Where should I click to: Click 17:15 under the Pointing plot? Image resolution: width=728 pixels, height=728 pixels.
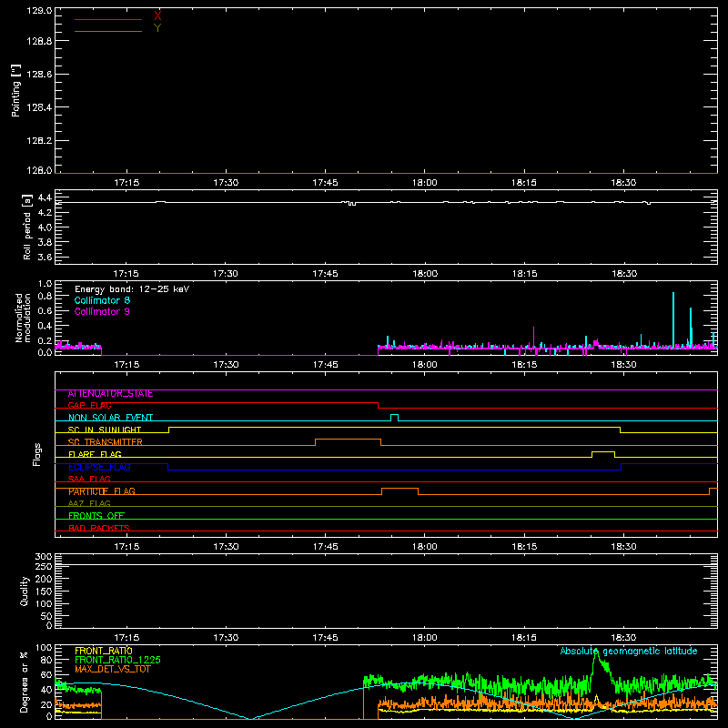126,183
